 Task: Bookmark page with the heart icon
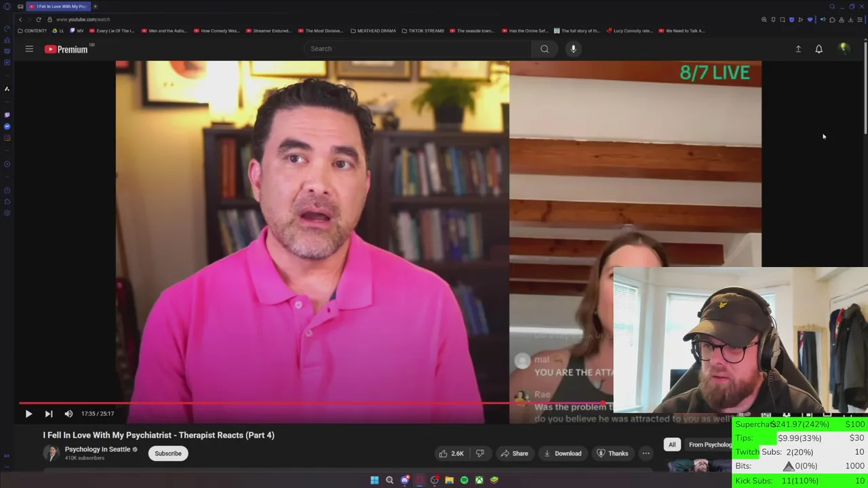click(810, 20)
